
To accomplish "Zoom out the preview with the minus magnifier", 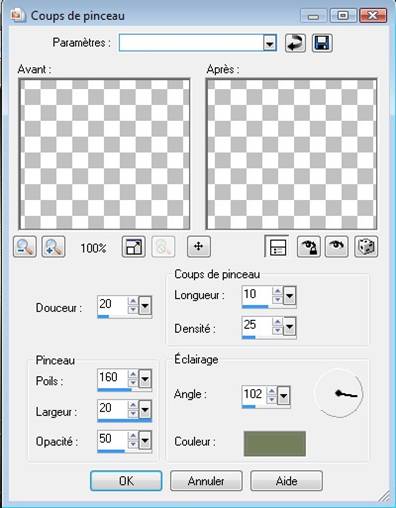I will (x=25, y=247).
